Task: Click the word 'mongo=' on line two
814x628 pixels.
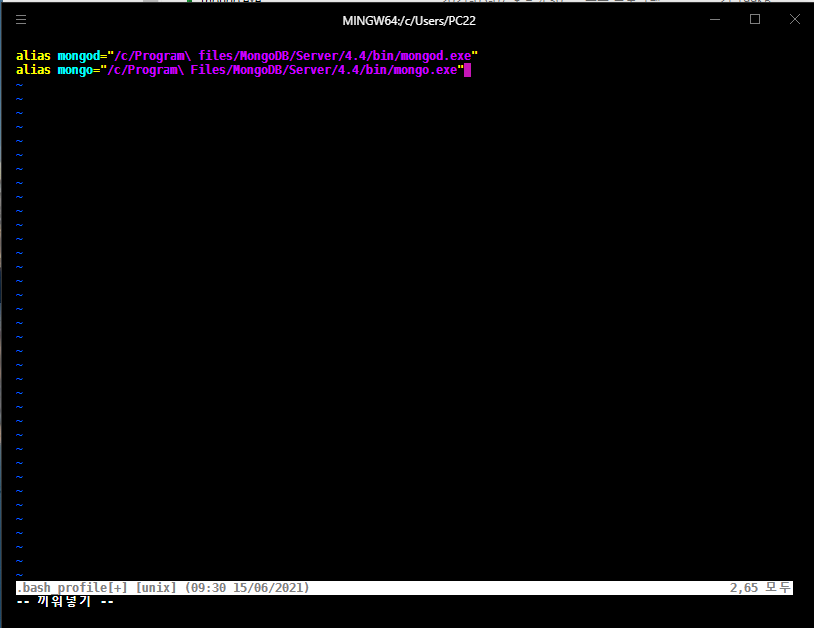Action: pyautogui.click(x=78, y=70)
